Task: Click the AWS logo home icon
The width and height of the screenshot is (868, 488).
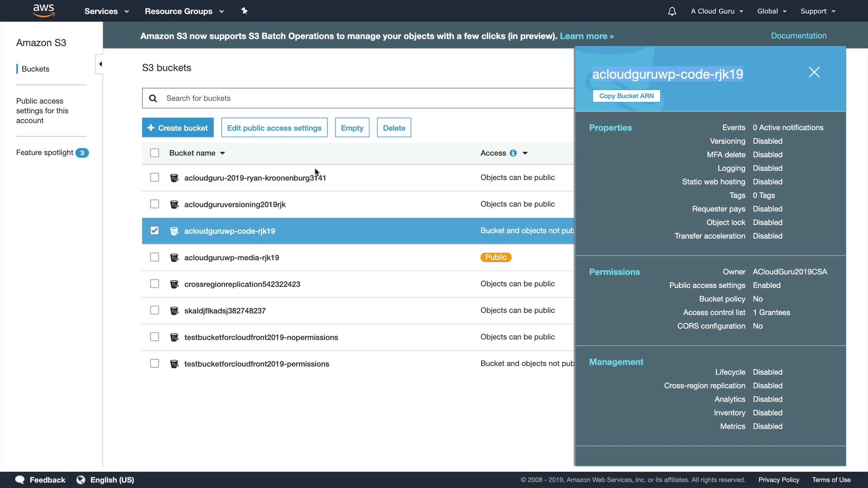Action: [43, 11]
